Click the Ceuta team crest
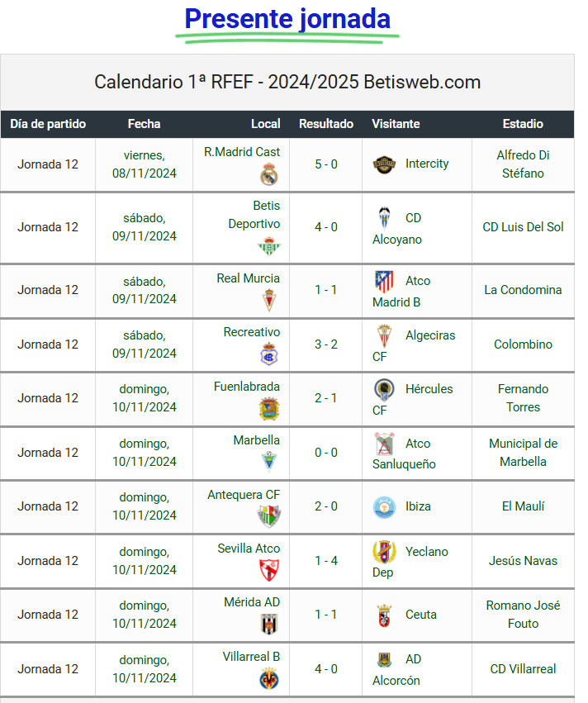Image resolution: width=588 pixels, height=703 pixels. pos(384,615)
